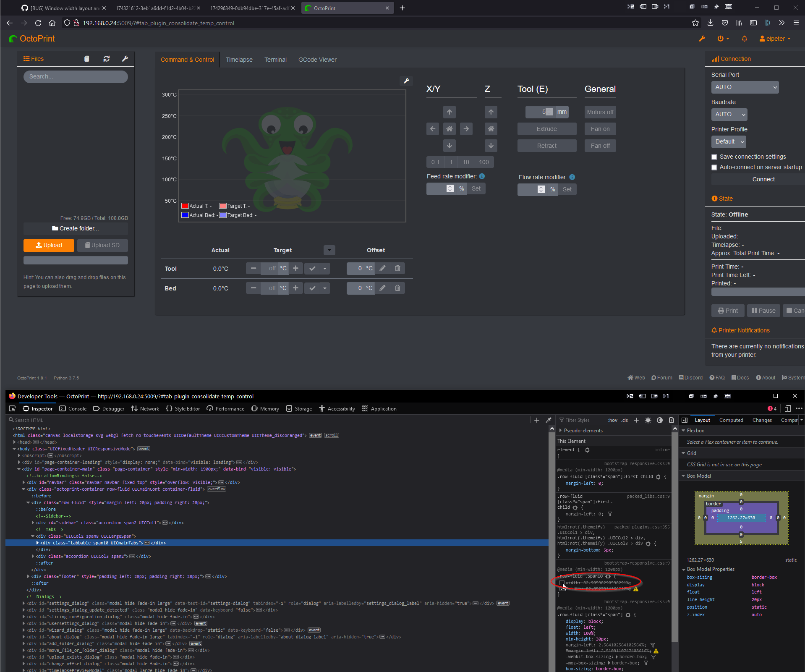Click the Actual Bed blue legend swatch
The width and height of the screenshot is (805, 672).
(185, 215)
